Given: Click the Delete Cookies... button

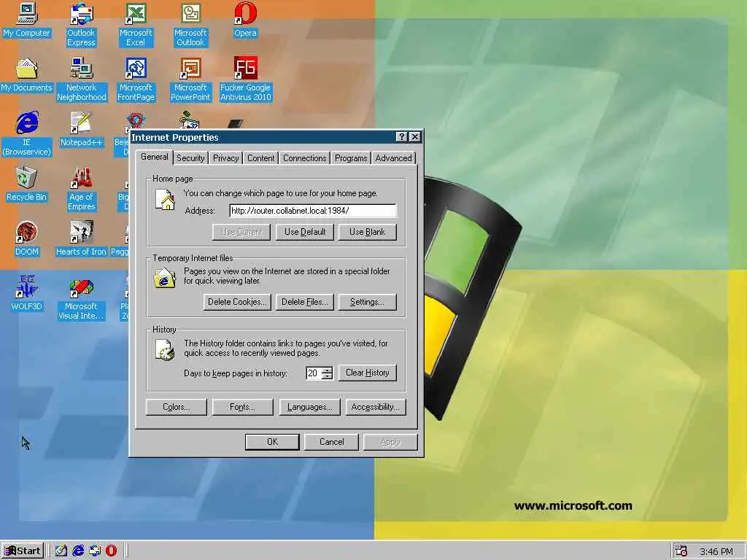Looking at the screenshot, I should tap(237, 302).
